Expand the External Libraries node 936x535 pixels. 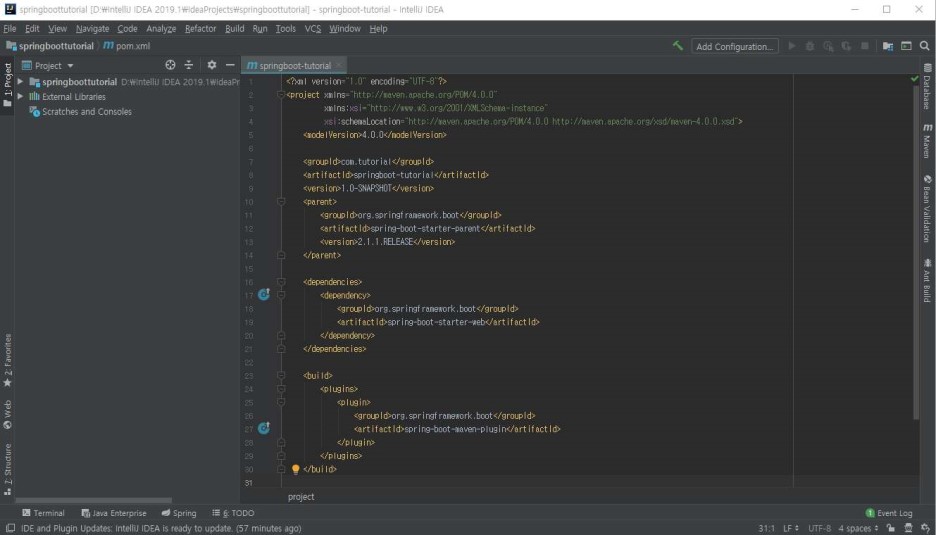[x=20, y=96]
